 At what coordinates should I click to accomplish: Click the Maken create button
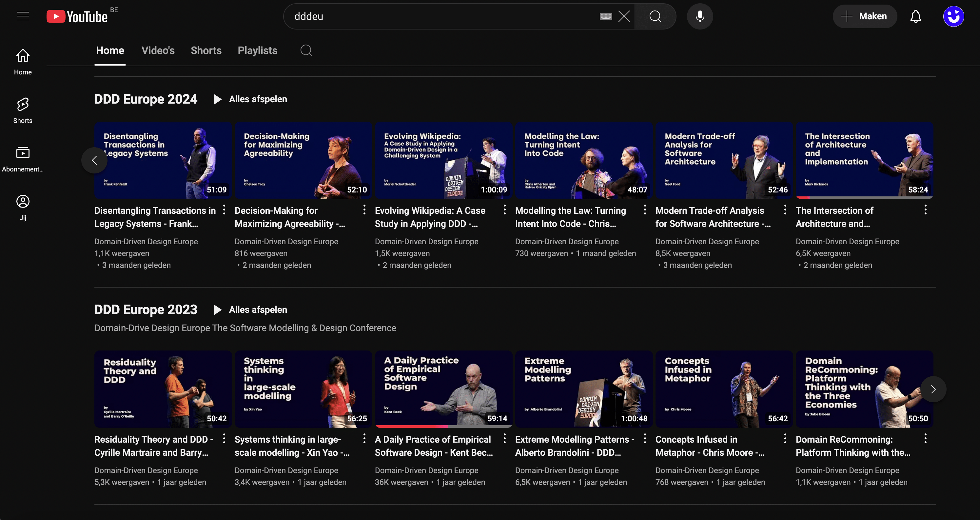864,16
